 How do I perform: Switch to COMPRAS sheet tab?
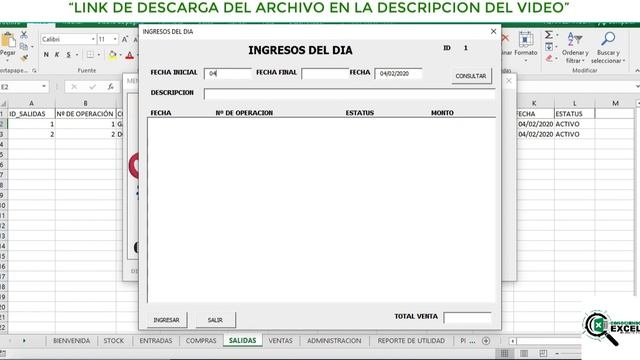(201, 340)
